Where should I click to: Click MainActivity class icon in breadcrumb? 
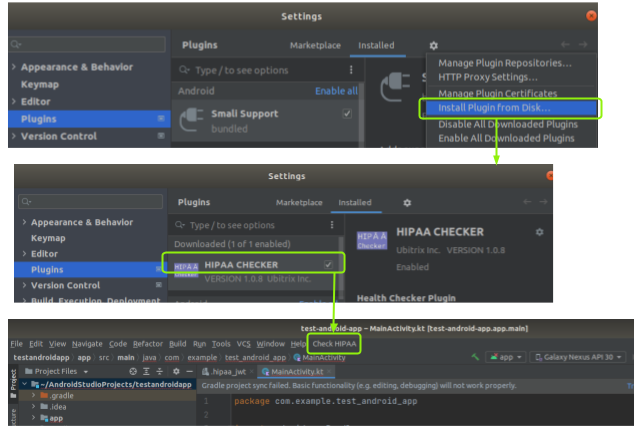pyautogui.click(x=297, y=357)
